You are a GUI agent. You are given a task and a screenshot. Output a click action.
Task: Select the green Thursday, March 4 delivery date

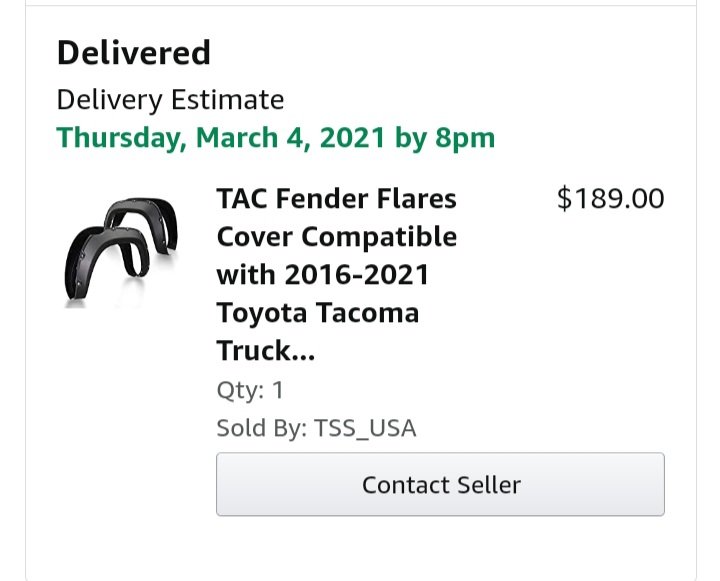click(x=276, y=138)
